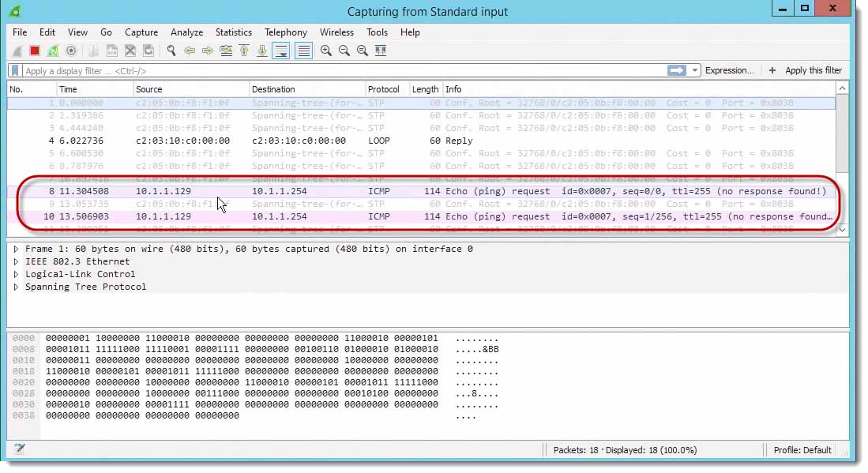
Task: Reset text to normal size
Action: click(363, 51)
